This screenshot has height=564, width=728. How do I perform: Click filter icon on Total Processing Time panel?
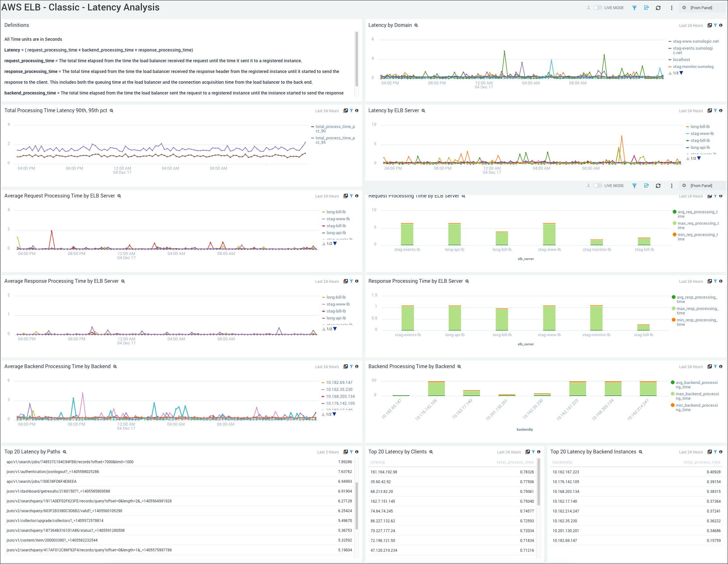[x=351, y=110]
